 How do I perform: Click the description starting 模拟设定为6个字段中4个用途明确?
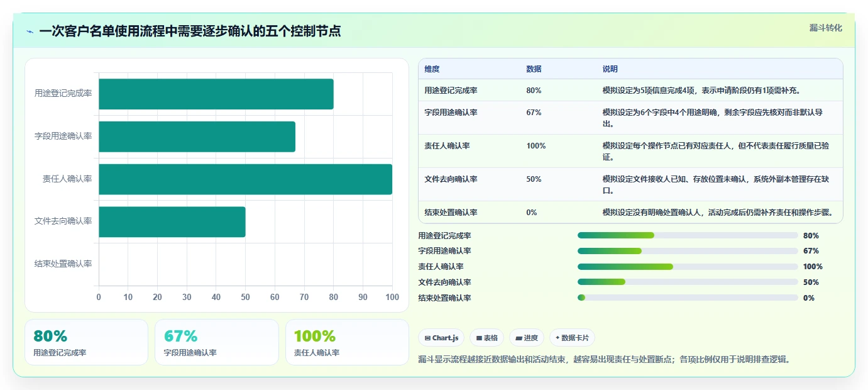tap(712, 118)
